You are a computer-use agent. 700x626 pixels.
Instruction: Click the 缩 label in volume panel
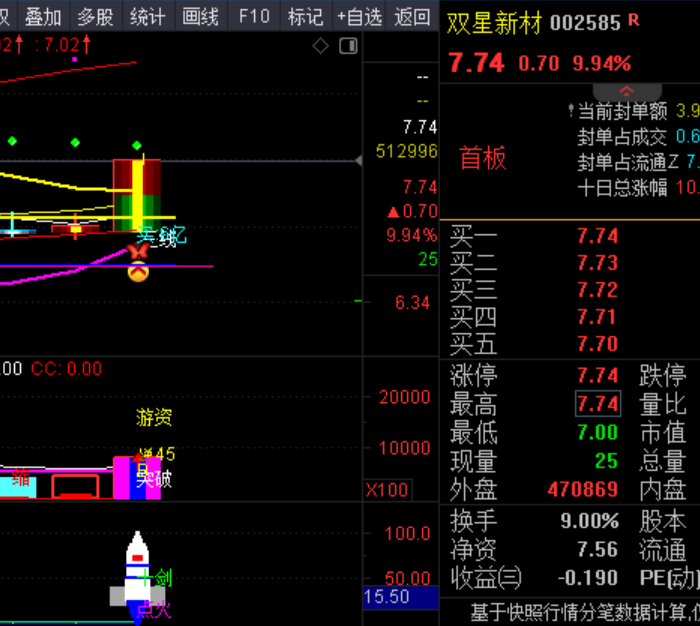coord(21,477)
